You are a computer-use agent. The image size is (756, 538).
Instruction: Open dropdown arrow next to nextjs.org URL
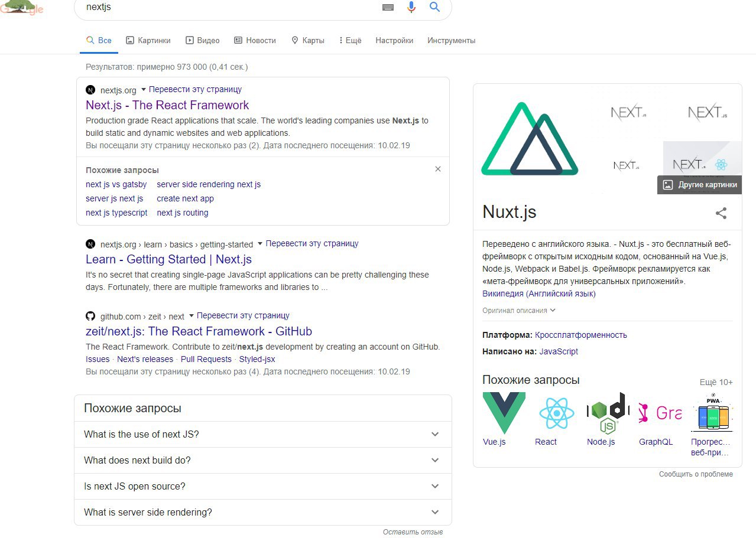[143, 90]
